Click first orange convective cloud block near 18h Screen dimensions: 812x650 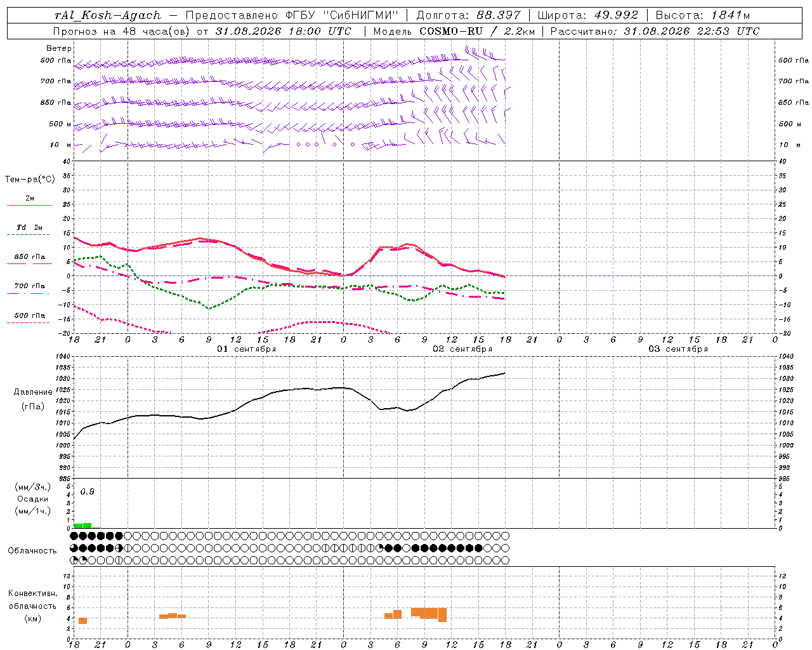coord(82,621)
